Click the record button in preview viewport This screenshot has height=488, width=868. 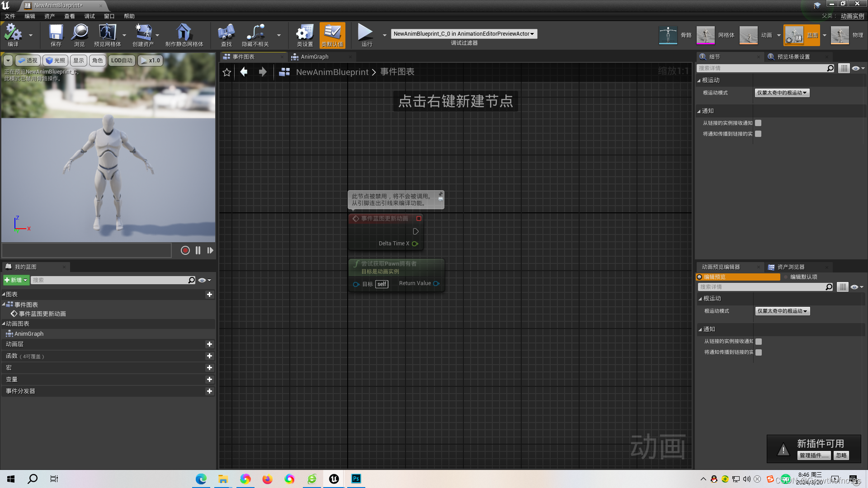(185, 250)
